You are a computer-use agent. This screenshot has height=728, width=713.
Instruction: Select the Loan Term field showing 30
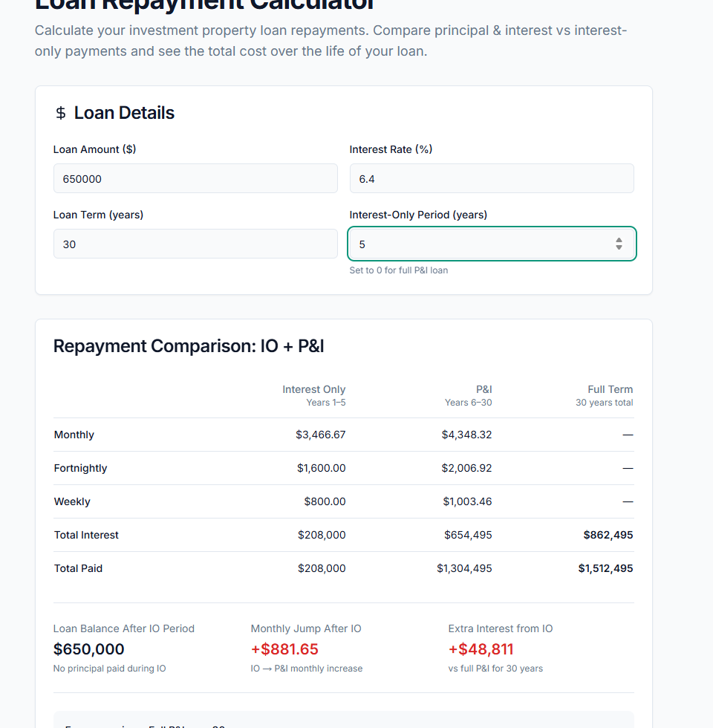(195, 244)
